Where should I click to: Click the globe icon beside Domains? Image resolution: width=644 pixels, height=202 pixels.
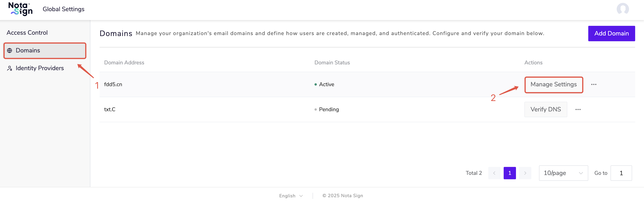(x=9, y=51)
